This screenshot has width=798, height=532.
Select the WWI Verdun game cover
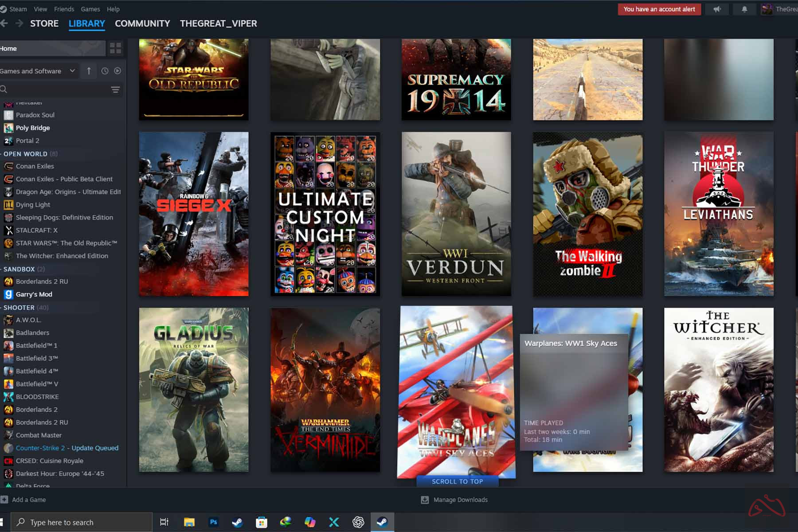456,214
